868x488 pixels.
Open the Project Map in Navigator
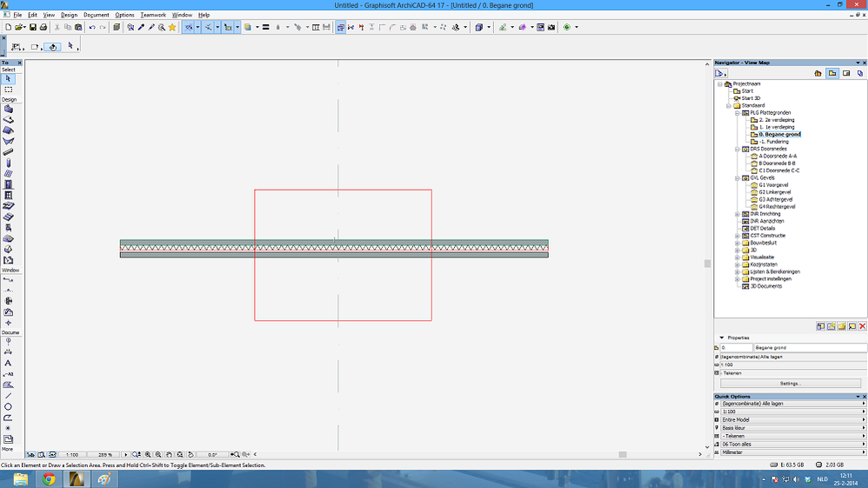(818, 73)
